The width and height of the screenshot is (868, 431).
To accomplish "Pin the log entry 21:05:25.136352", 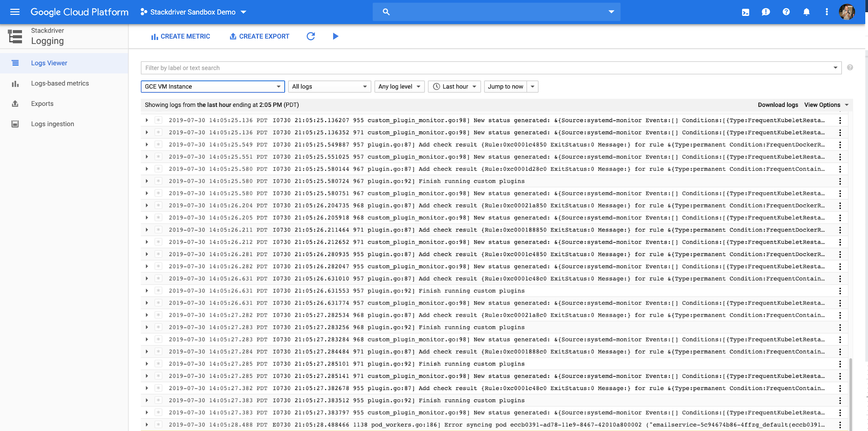I will pyautogui.click(x=158, y=133).
